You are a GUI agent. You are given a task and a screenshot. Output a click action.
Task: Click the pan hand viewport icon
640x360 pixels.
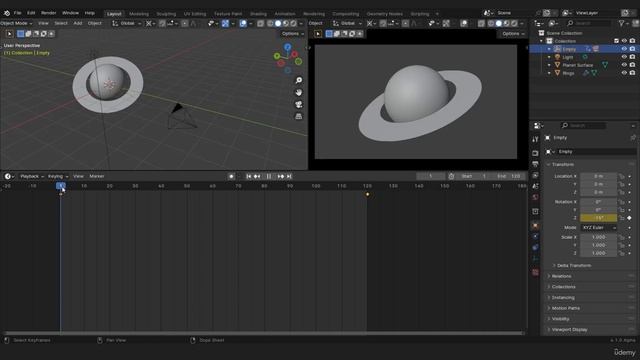pyautogui.click(x=299, y=92)
